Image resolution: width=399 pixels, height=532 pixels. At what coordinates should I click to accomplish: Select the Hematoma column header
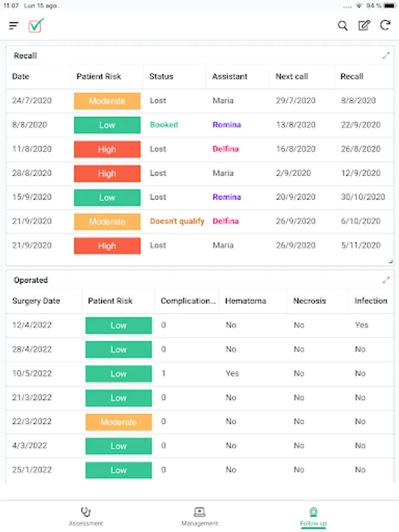pyautogui.click(x=246, y=301)
